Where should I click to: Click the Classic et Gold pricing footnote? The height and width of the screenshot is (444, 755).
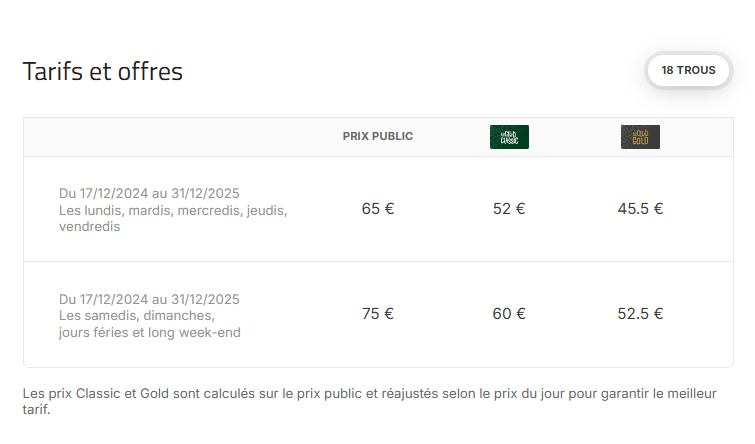click(370, 401)
